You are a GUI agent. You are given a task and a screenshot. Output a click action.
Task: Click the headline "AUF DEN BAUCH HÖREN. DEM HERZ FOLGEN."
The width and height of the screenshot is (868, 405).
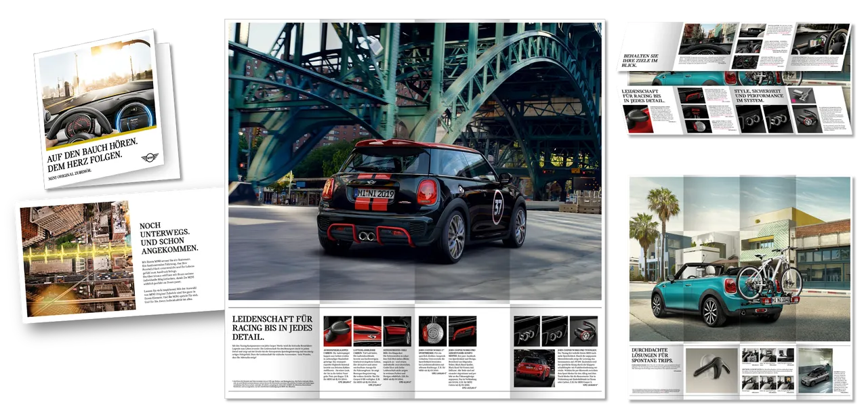tap(91, 156)
